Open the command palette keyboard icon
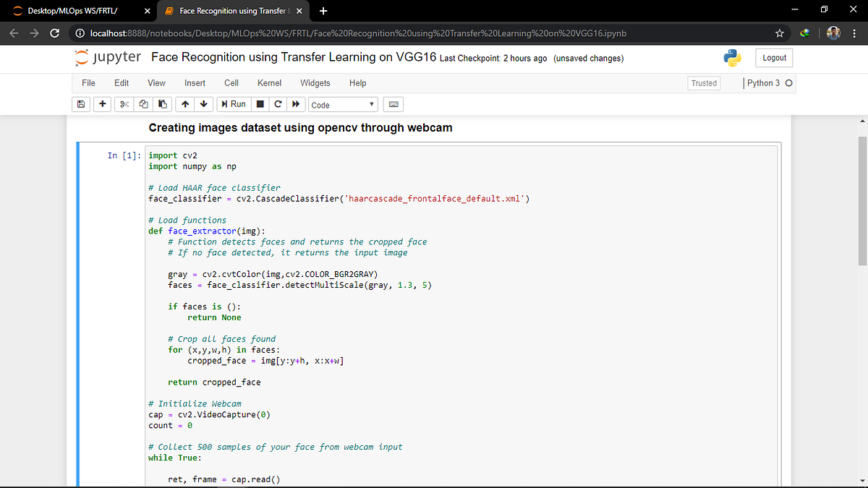 coord(393,105)
